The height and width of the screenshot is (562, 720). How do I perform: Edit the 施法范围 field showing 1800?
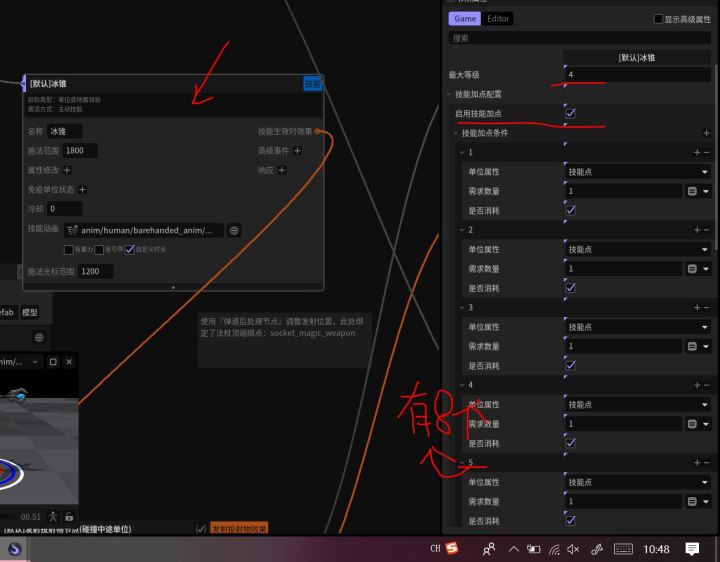(x=80, y=151)
